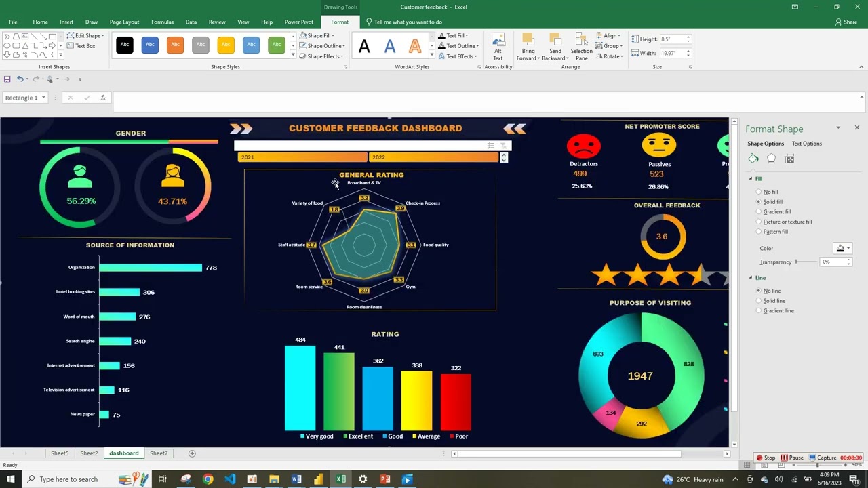Image resolution: width=868 pixels, height=488 pixels.
Task: Switch to Text Options in Format Shape
Action: 807,144
